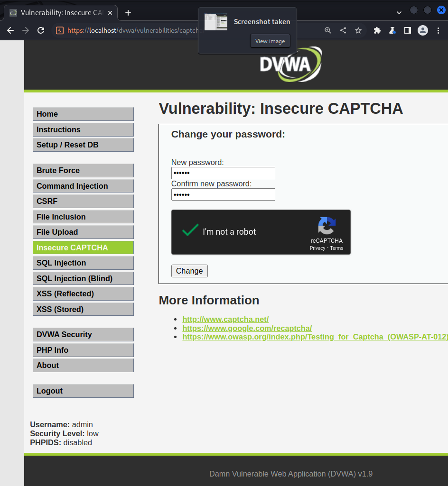Viewport: 448px width, 486px height.
Task: Click the Change your password: heading
Action: 228,134
